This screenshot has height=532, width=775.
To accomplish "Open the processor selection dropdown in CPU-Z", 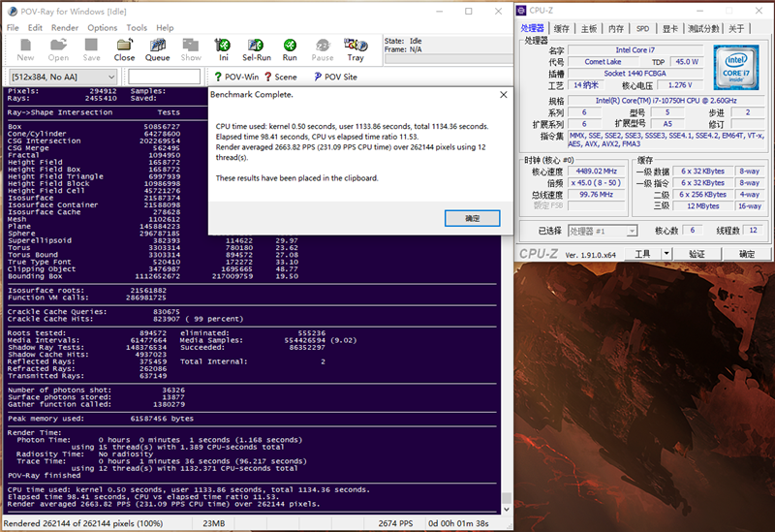I will (603, 231).
